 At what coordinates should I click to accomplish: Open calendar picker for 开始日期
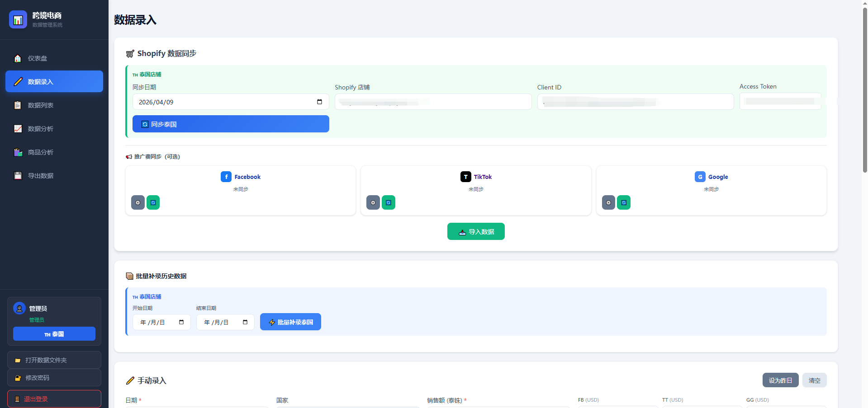click(181, 322)
